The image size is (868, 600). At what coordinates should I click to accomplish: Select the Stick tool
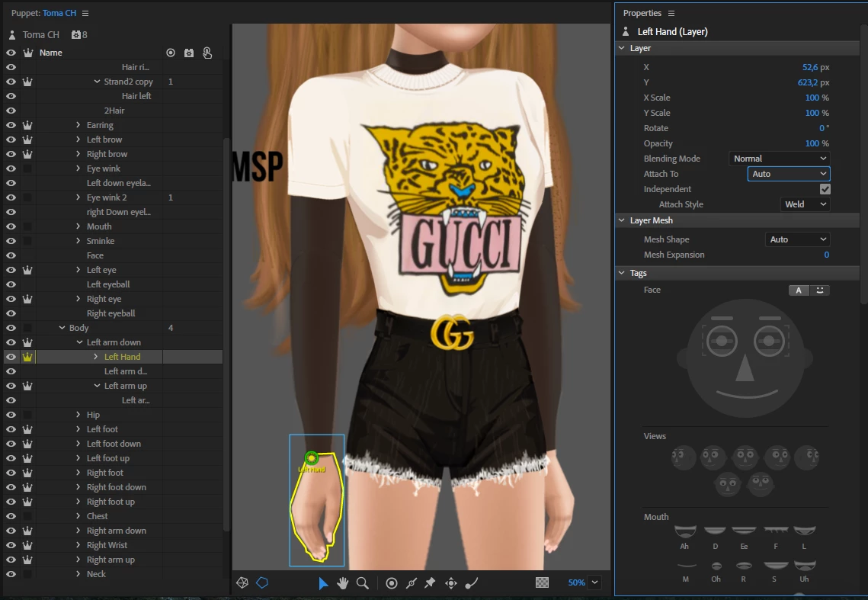412,582
